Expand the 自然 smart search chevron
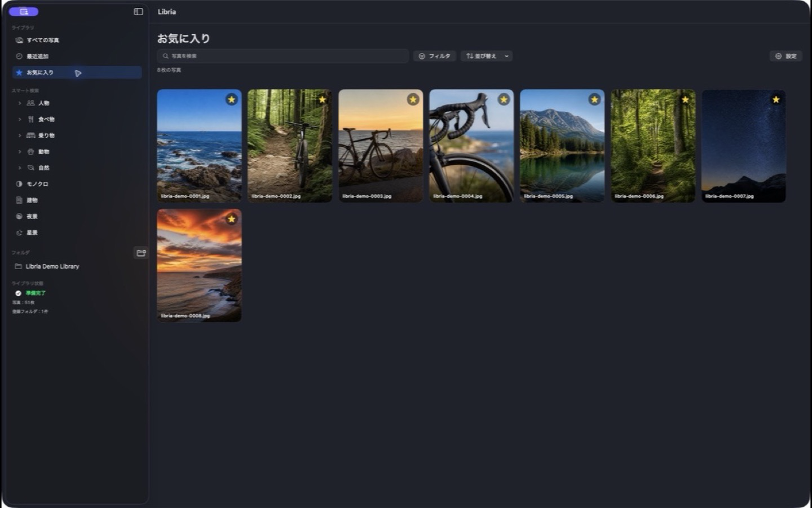This screenshot has height=508, width=812. pos(20,168)
